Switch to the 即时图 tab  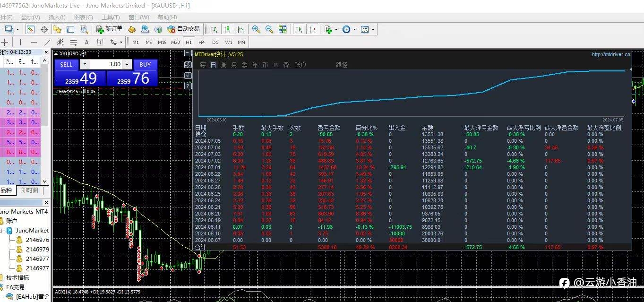[x=30, y=190]
